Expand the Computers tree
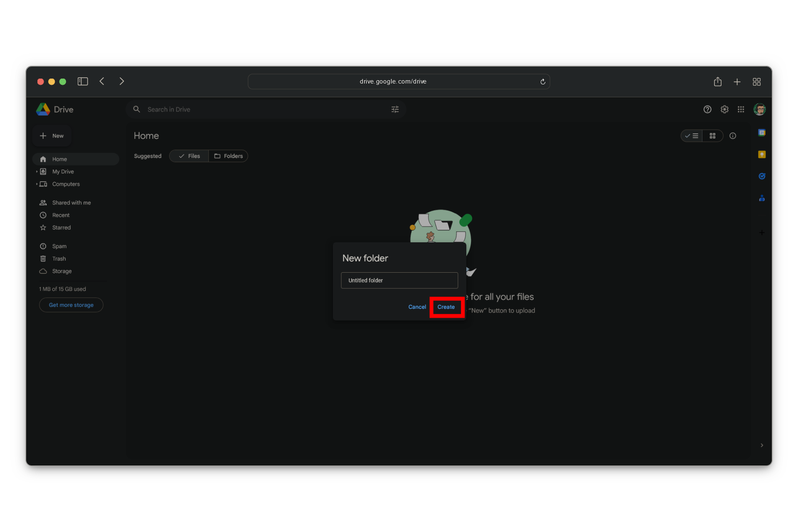Image resolution: width=798 pixels, height=532 pixels. click(37, 184)
